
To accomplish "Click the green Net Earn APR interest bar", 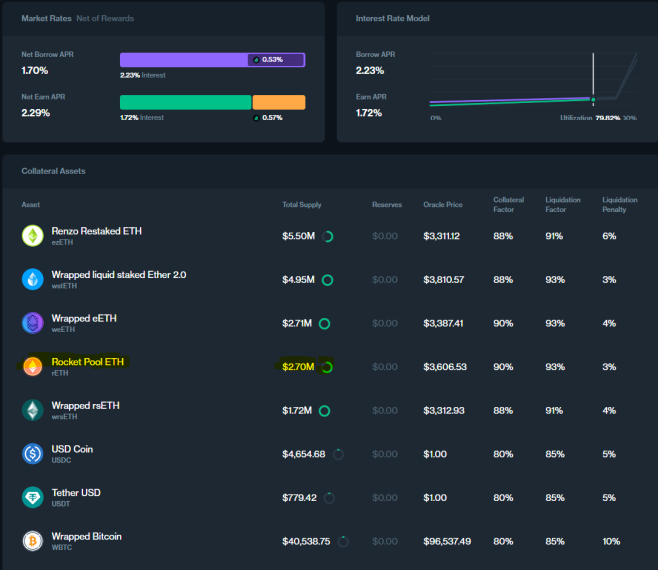I will click(185, 102).
